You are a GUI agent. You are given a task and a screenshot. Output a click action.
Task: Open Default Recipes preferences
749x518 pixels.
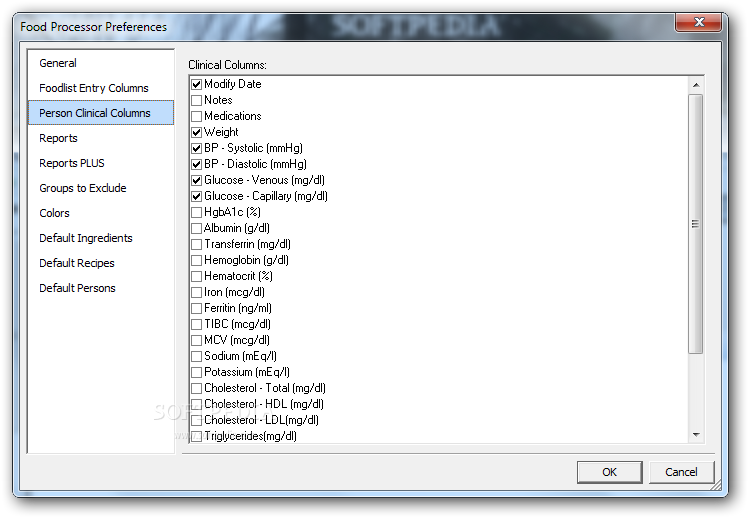(101, 263)
